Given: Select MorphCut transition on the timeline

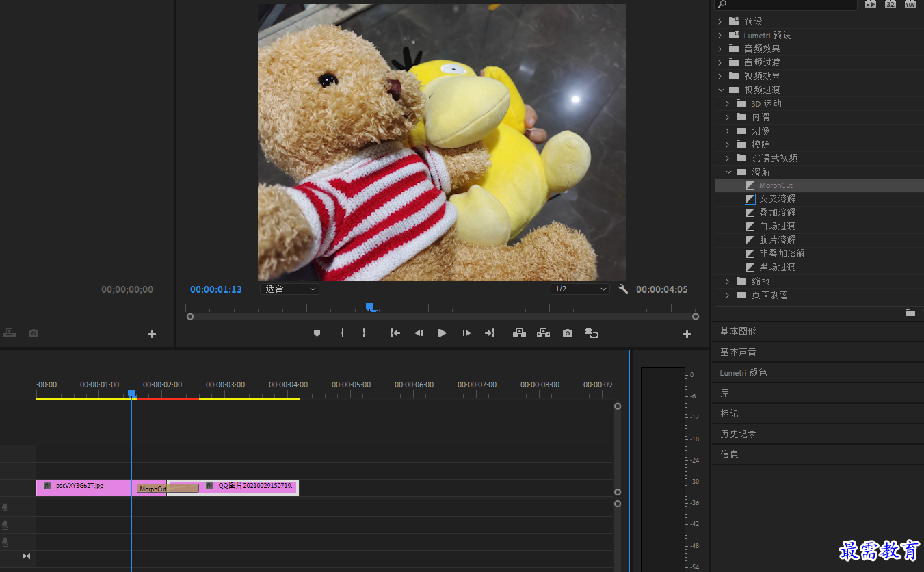Looking at the screenshot, I should pyautogui.click(x=168, y=489).
